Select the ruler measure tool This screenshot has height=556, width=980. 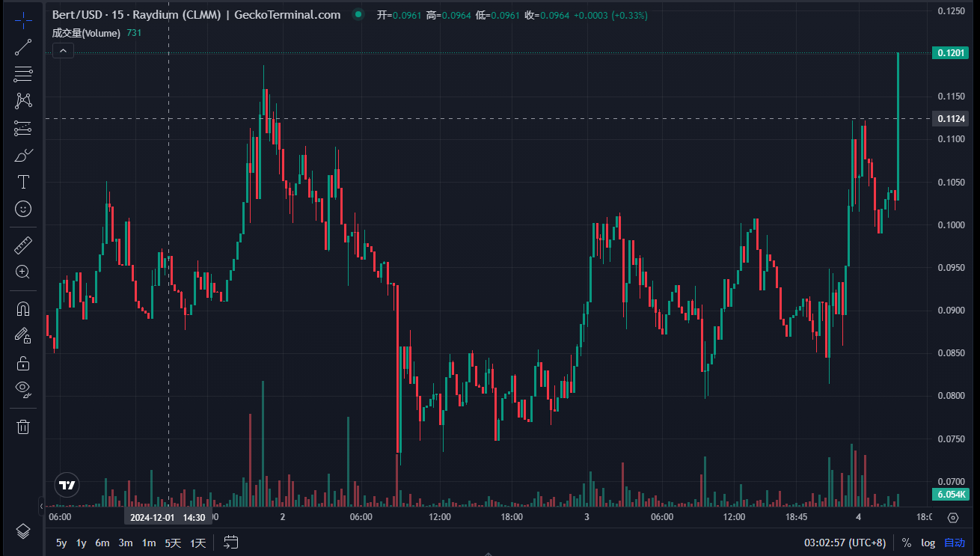point(23,245)
